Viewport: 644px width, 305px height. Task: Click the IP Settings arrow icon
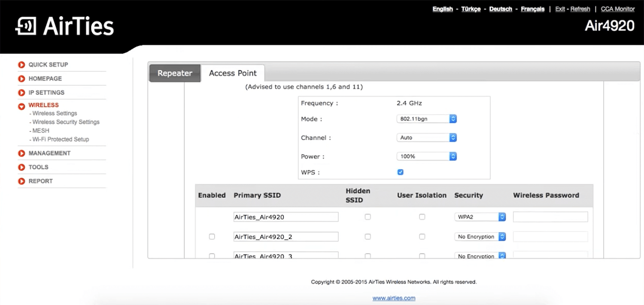click(x=21, y=93)
